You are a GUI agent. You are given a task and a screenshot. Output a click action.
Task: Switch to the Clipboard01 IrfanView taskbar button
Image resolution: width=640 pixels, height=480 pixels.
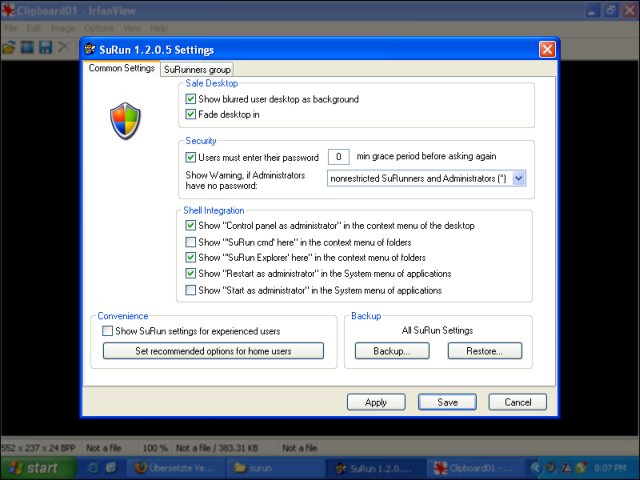(x=475, y=469)
